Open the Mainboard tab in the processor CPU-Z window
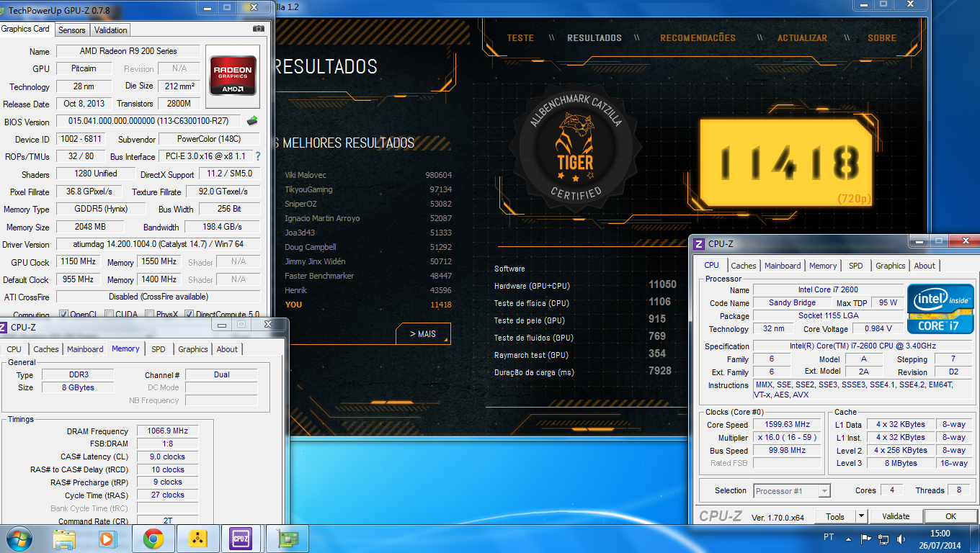The height and width of the screenshot is (553, 980). point(783,266)
